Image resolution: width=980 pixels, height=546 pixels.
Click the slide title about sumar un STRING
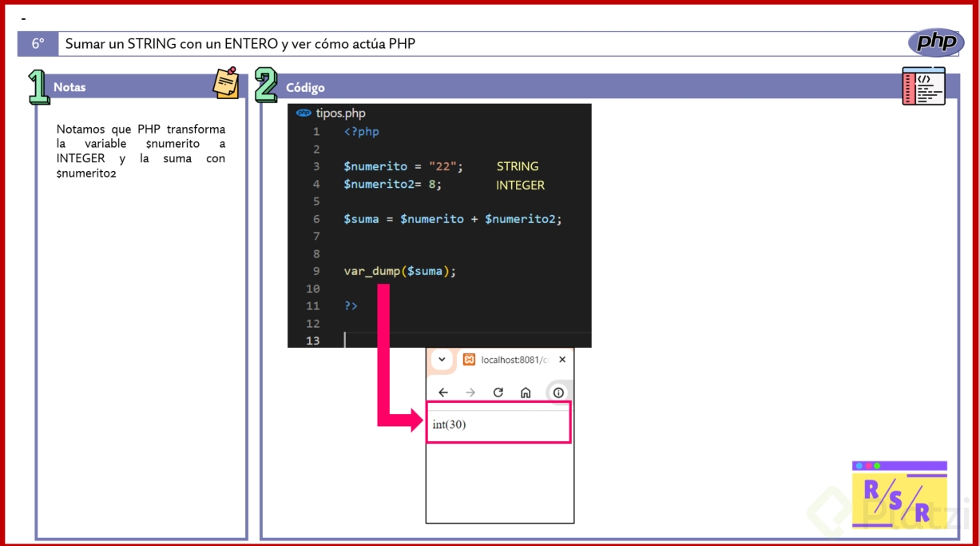point(240,44)
